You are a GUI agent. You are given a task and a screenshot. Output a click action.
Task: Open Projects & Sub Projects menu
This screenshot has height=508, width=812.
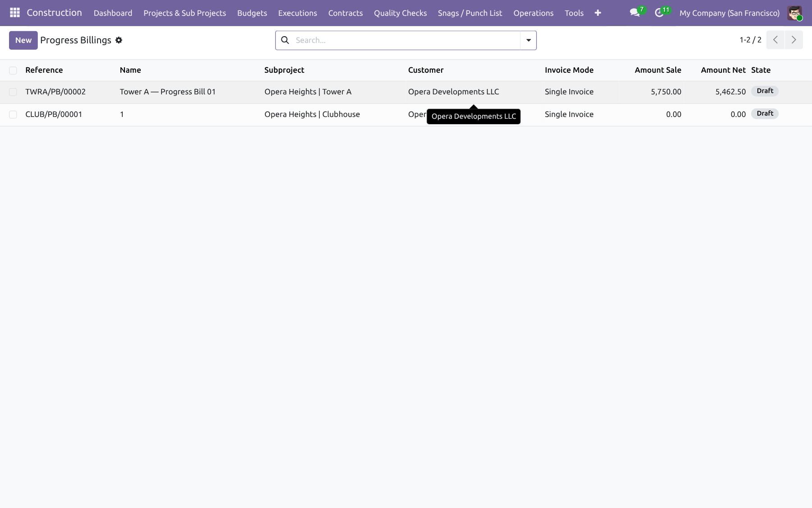pos(185,13)
